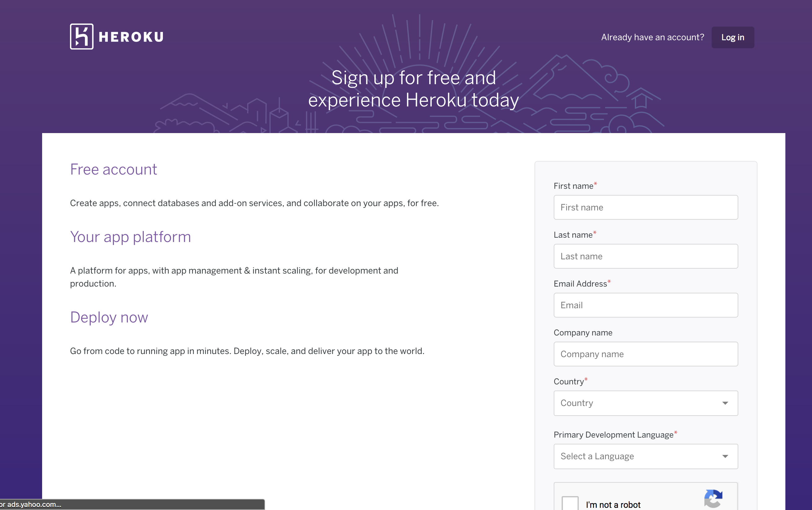Image resolution: width=812 pixels, height=510 pixels.
Task: Click the ads.yahoo.com browser status bar
Action: 132,505
